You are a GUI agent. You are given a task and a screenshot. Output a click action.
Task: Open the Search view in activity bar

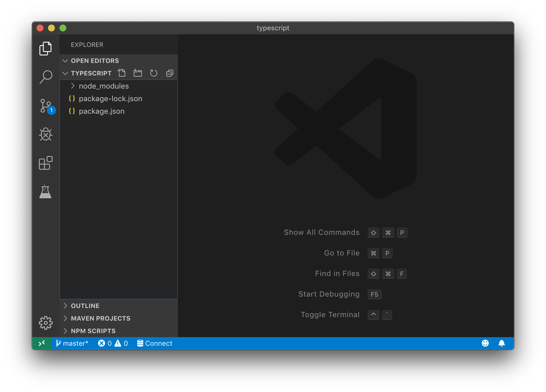tap(46, 77)
